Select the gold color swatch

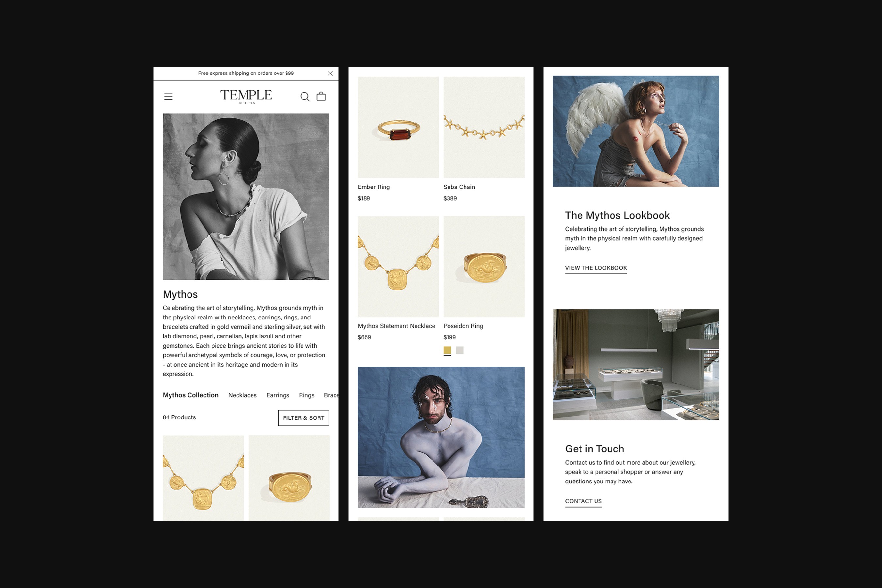click(x=448, y=350)
